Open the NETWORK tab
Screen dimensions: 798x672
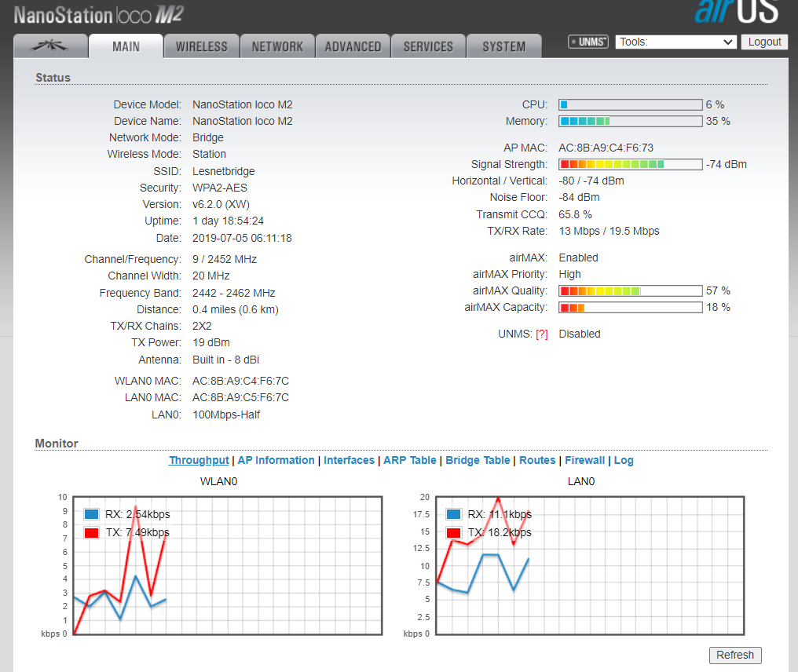click(x=277, y=46)
